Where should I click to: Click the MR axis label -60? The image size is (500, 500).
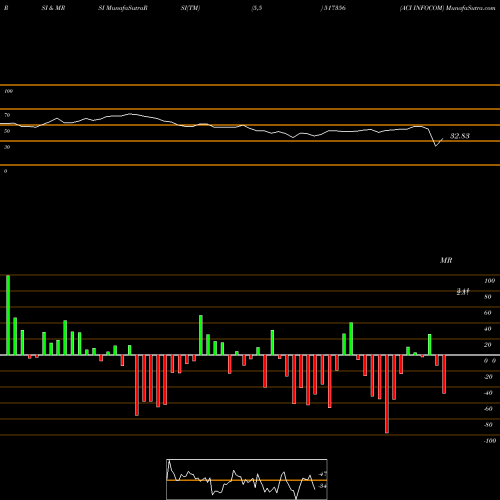click(488, 409)
